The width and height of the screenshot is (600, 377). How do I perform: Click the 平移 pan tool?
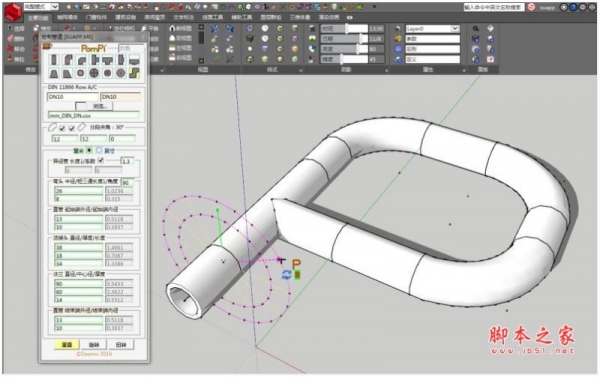click(150, 28)
